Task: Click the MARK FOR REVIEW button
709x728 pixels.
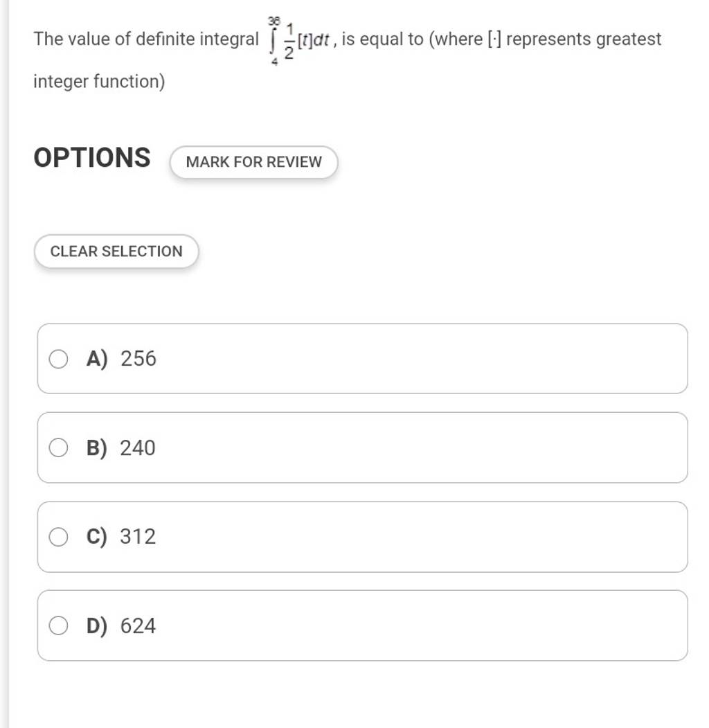Action: click(254, 162)
